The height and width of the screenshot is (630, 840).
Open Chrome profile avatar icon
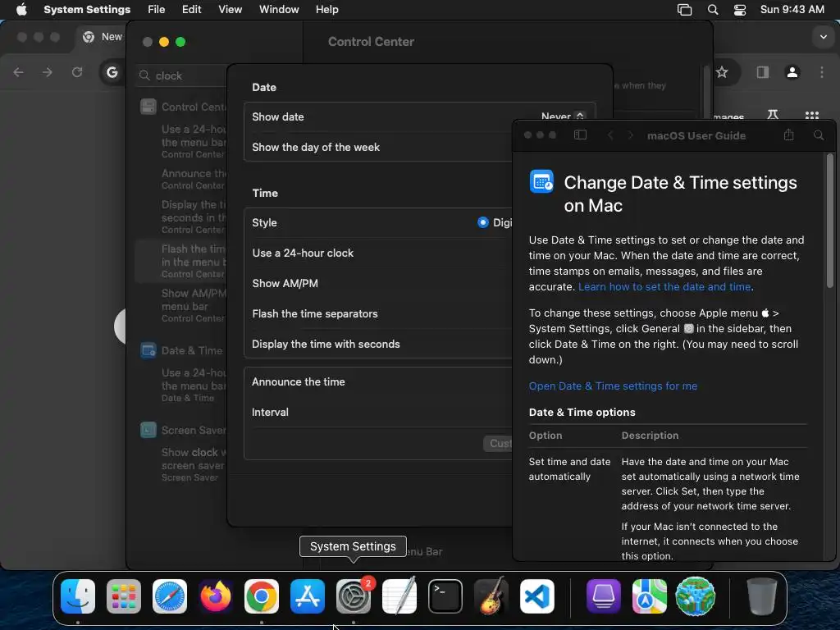pyautogui.click(x=792, y=72)
